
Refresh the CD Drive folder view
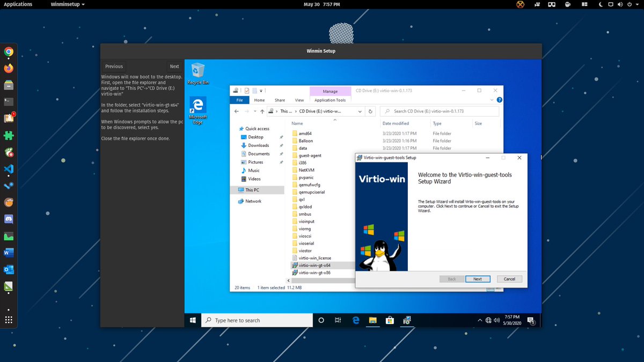point(370,111)
